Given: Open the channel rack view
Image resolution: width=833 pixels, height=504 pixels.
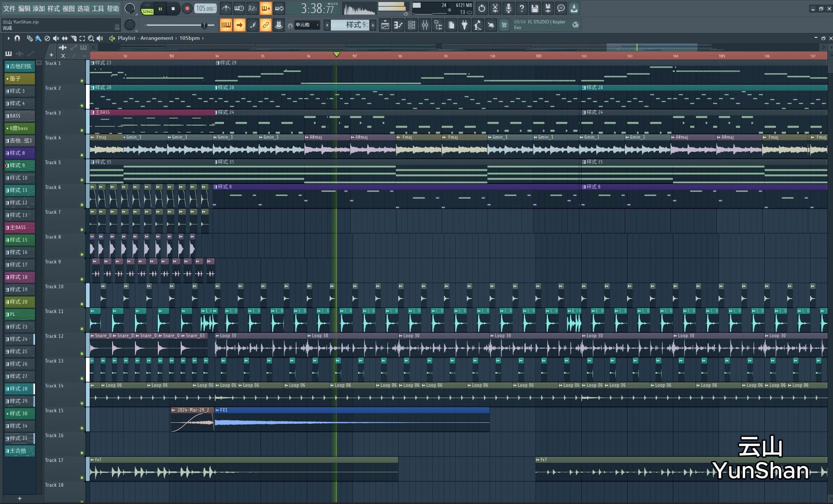Looking at the screenshot, I should tap(411, 25).
